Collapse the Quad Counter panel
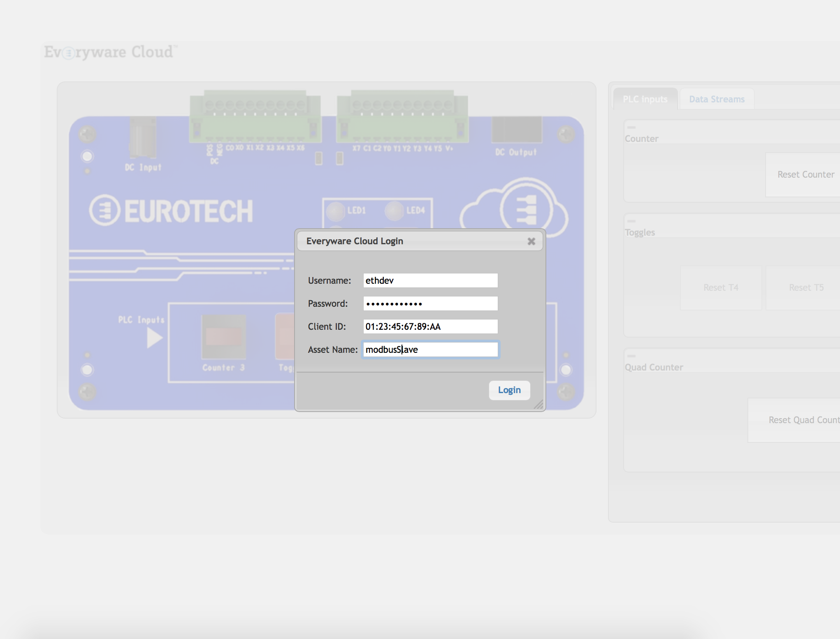840x639 pixels. coord(631,356)
